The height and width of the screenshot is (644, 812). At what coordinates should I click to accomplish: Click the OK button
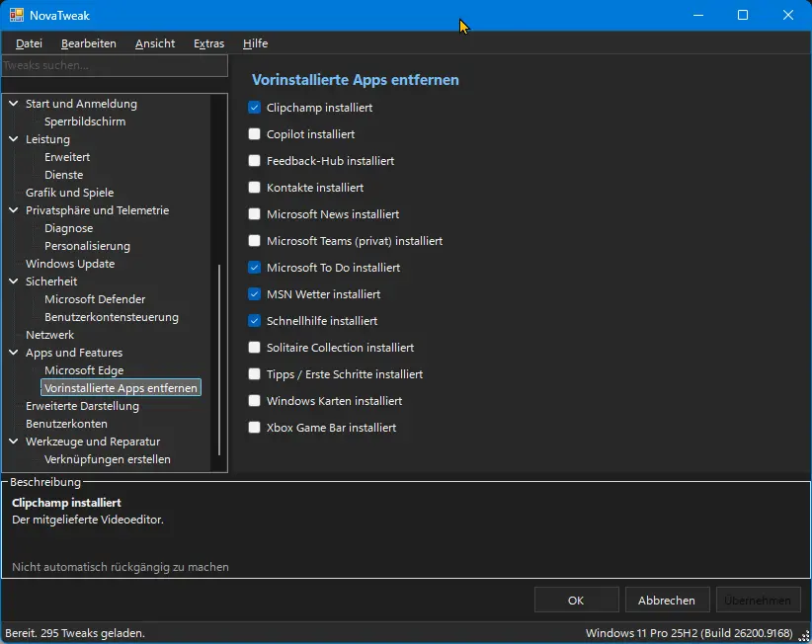pyautogui.click(x=576, y=601)
